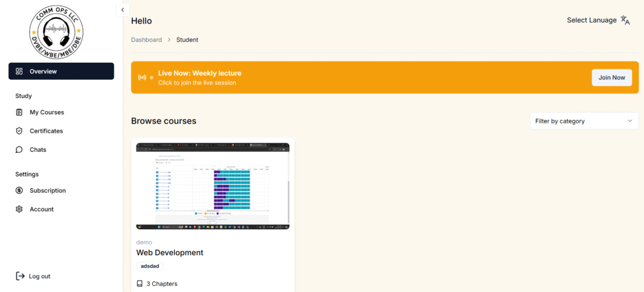Image resolution: width=644 pixels, height=292 pixels.
Task: Click the Web Development course title
Action: (x=170, y=252)
